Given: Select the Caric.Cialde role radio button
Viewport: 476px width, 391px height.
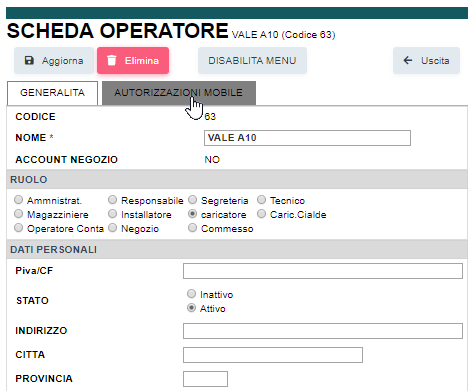Looking at the screenshot, I should 261,214.
